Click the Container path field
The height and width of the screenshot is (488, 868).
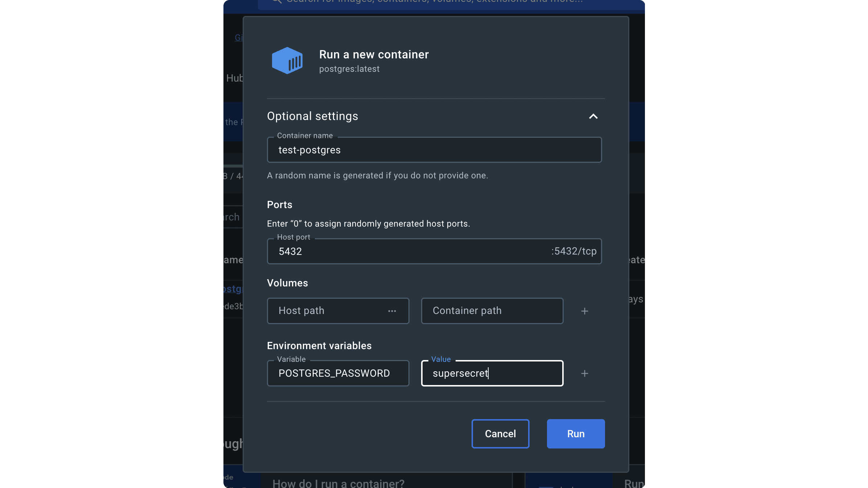pos(491,311)
